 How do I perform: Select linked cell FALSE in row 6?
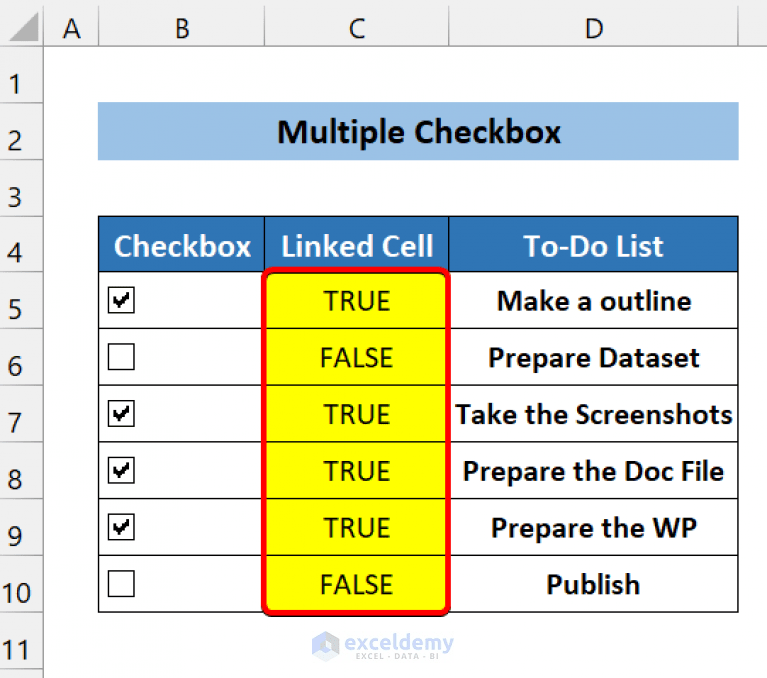(357, 357)
